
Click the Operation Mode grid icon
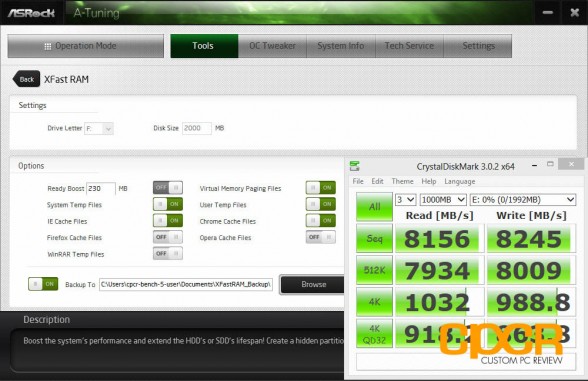pos(48,46)
